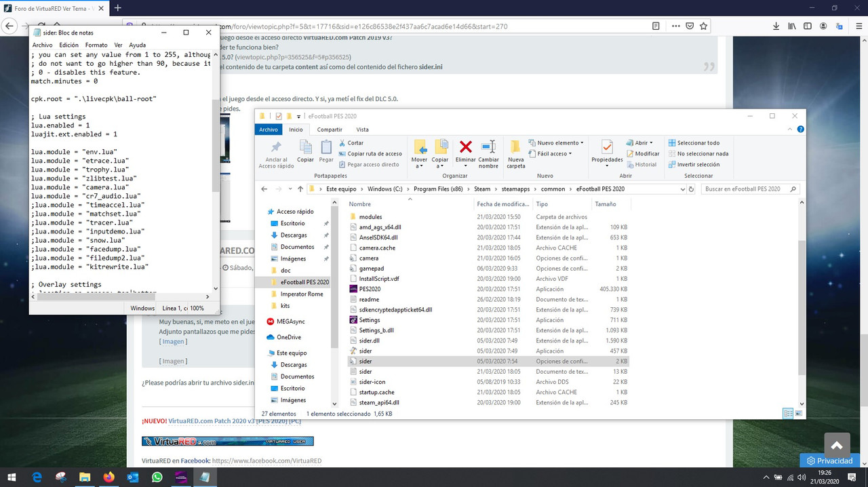Refresh the Explorer folder view
This screenshot has height=487, width=868.
click(690, 189)
